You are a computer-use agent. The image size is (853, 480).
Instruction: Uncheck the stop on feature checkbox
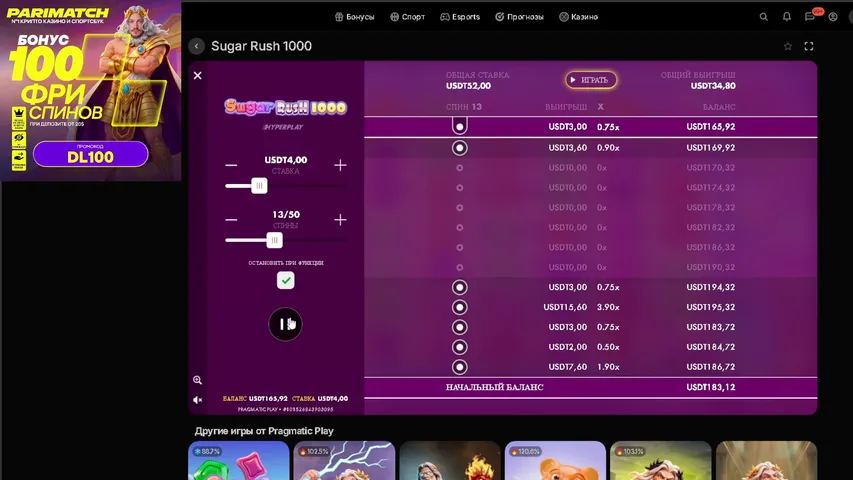[286, 280]
